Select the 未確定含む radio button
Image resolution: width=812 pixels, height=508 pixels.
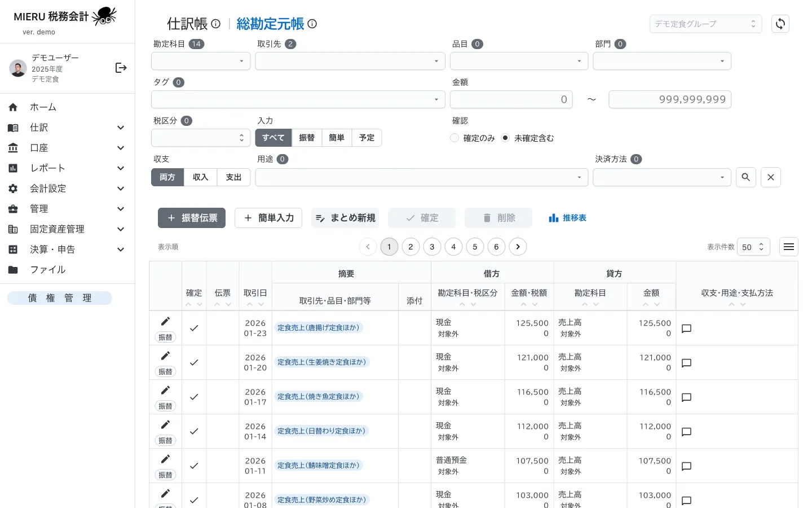(505, 138)
